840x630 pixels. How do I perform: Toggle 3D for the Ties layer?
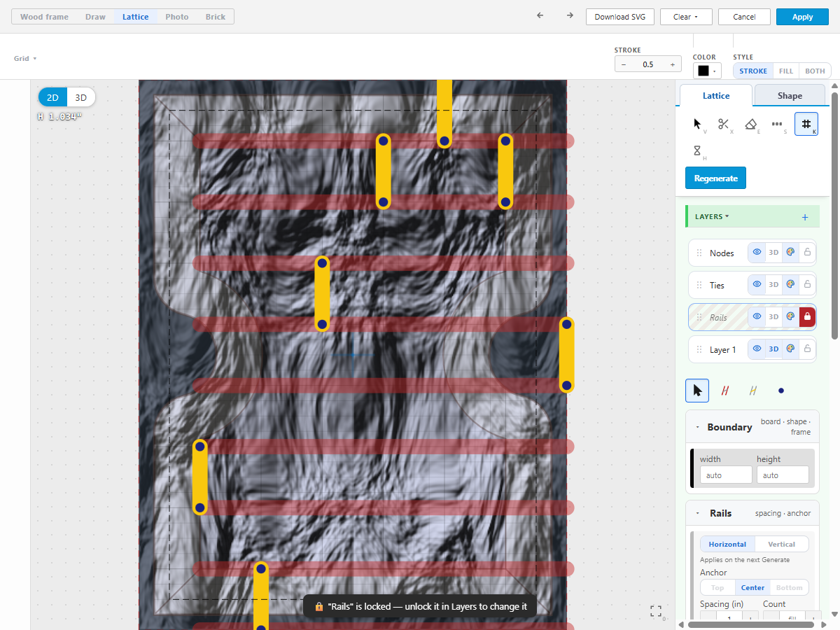pos(773,285)
